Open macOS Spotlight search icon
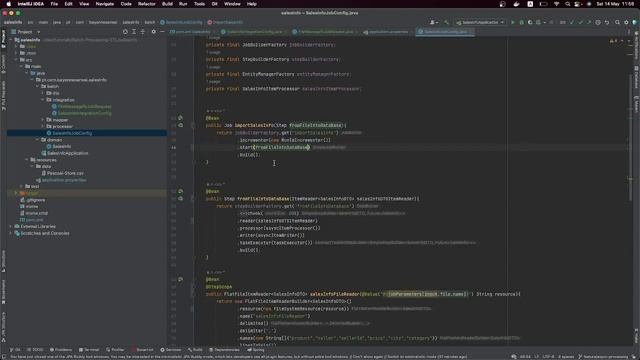 567,4
